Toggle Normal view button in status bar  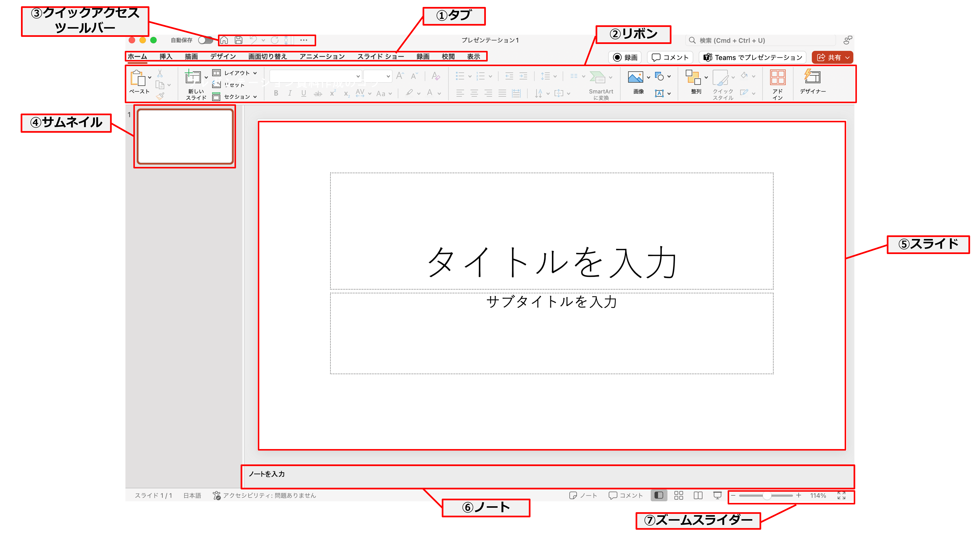pos(659,495)
